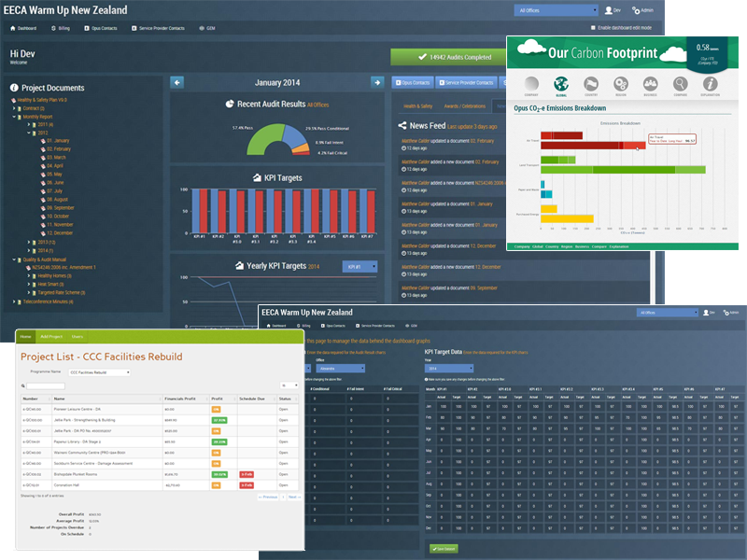This screenshot has width=747, height=560.
Task: Open GEM in the dashboard navigation bar
Action: tap(207, 28)
